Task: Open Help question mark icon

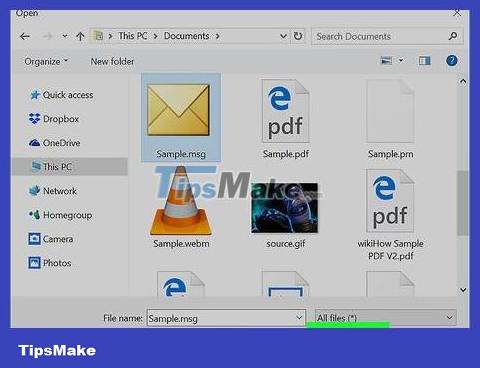Action: click(452, 61)
